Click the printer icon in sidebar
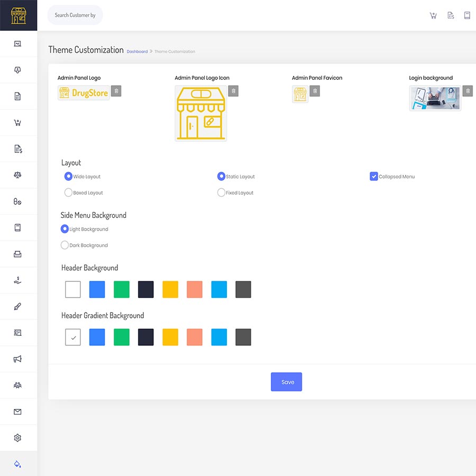 tap(17, 254)
